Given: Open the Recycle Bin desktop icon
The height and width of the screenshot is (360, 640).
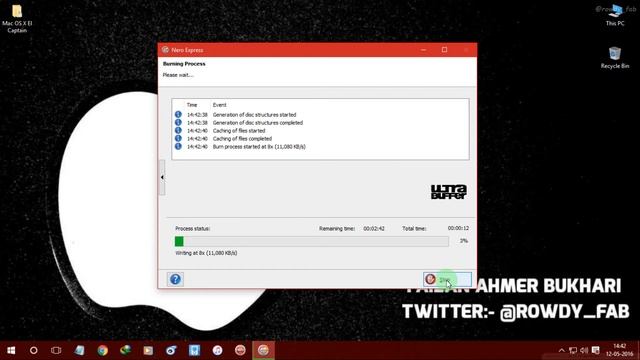Looking at the screenshot, I should point(615,58).
